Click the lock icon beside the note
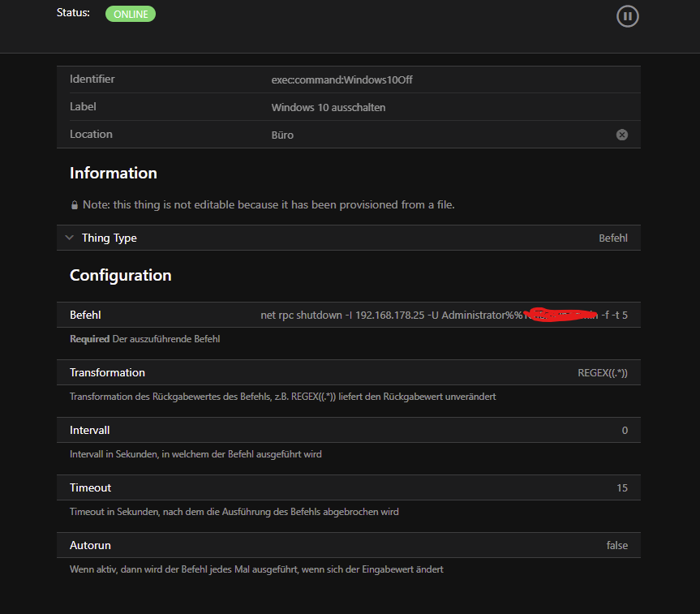Viewport: 700px width, 614px height. [x=75, y=205]
